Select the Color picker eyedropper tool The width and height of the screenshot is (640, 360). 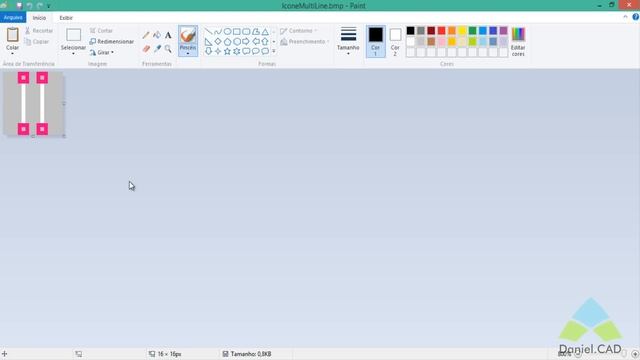[157, 49]
